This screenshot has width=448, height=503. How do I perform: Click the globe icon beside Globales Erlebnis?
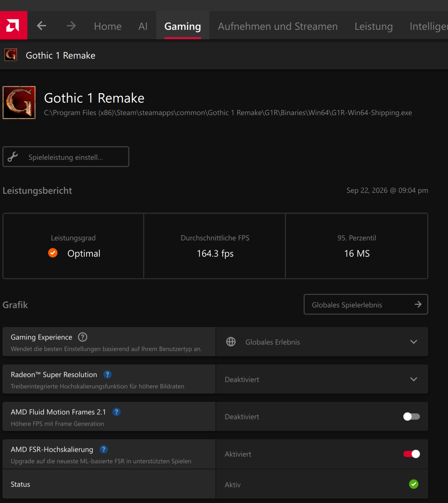pyautogui.click(x=231, y=342)
